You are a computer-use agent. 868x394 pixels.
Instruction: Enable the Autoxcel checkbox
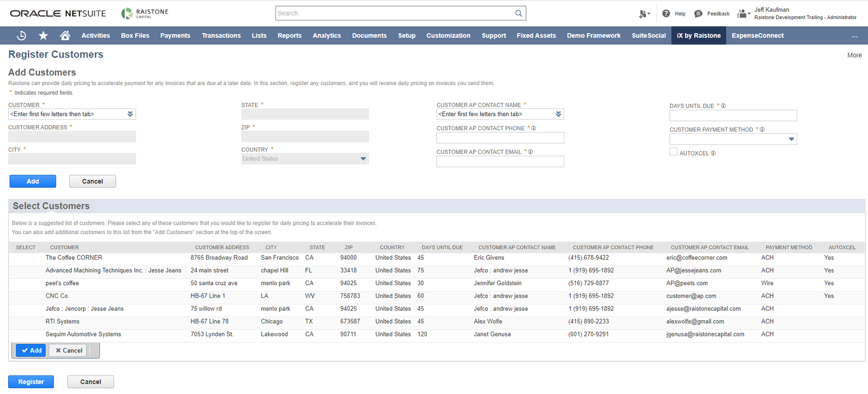click(673, 152)
